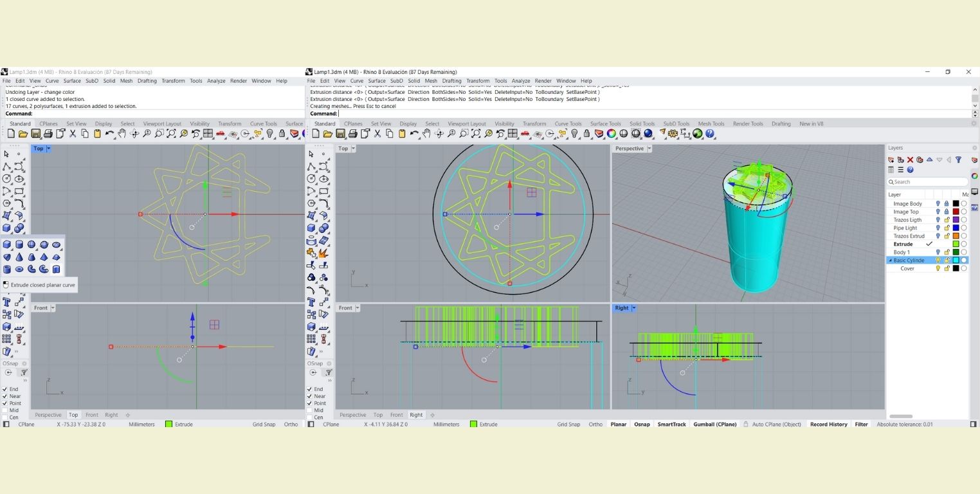980x494 pixels.
Task: Select Pan hand icon in right Rhino window
Action: point(426,134)
